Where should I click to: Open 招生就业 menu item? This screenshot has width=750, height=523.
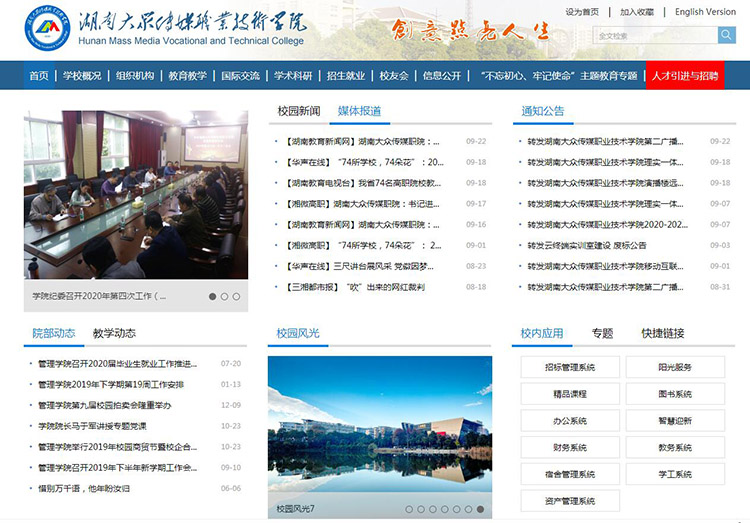click(x=346, y=76)
